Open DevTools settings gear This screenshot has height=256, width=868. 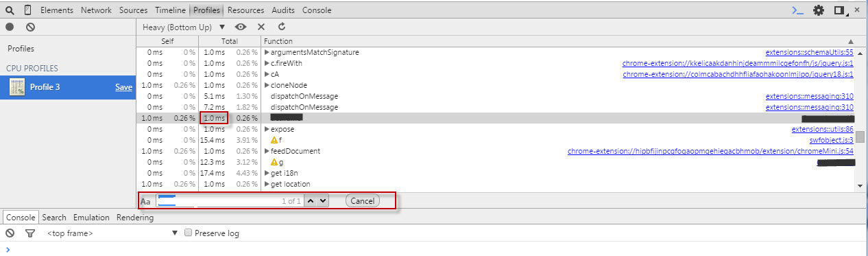click(x=818, y=10)
